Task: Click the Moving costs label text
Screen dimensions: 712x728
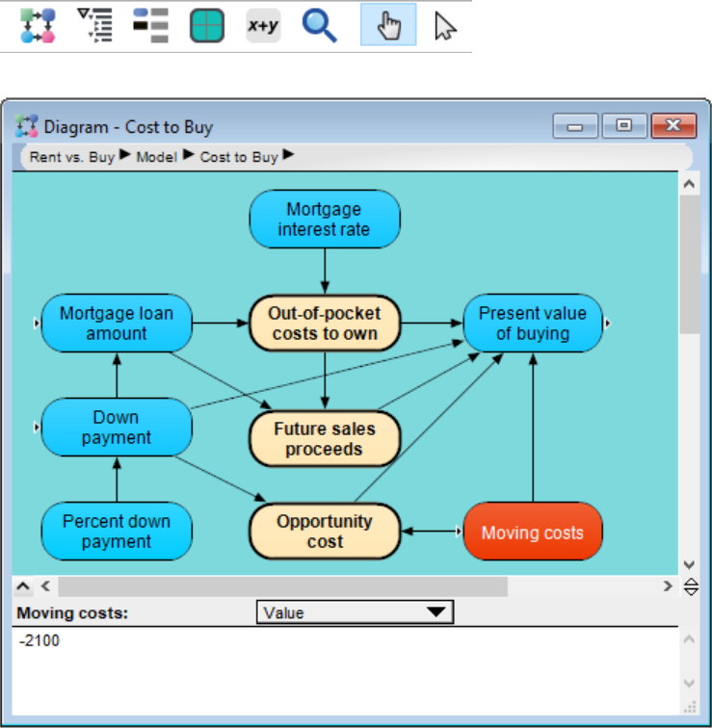Action: pos(72,612)
